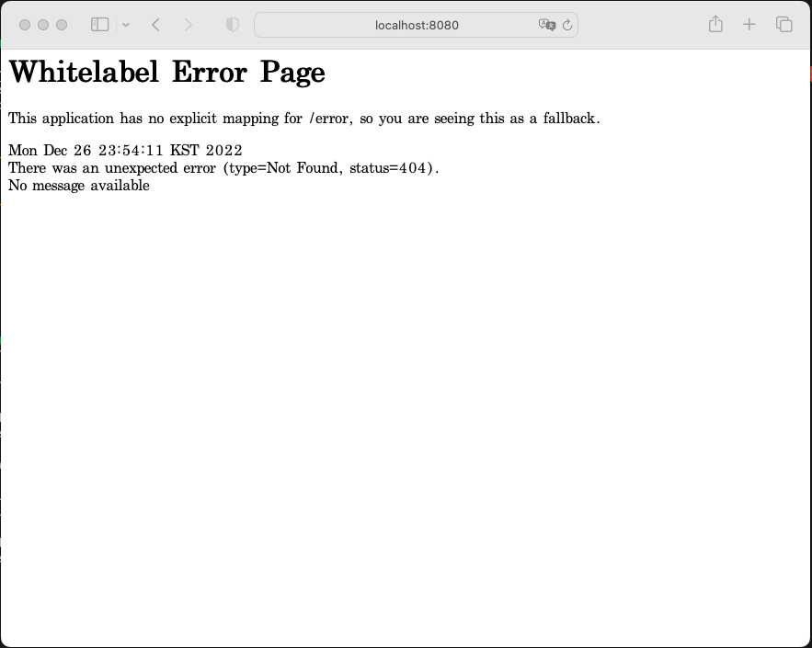Click the 'No message available' text
This screenshot has height=648, width=812.
pyautogui.click(x=79, y=186)
